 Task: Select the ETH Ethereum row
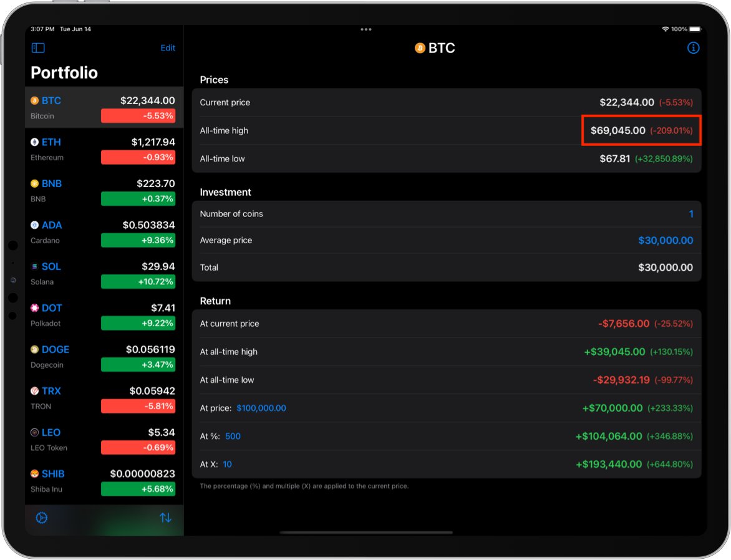(x=104, y=149)
